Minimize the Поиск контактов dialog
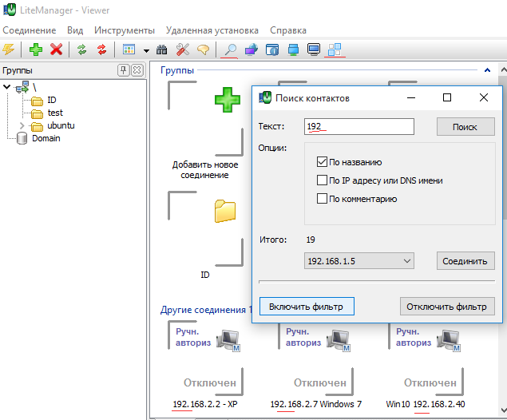Screen dimensions: 507x420 [411, 97]
